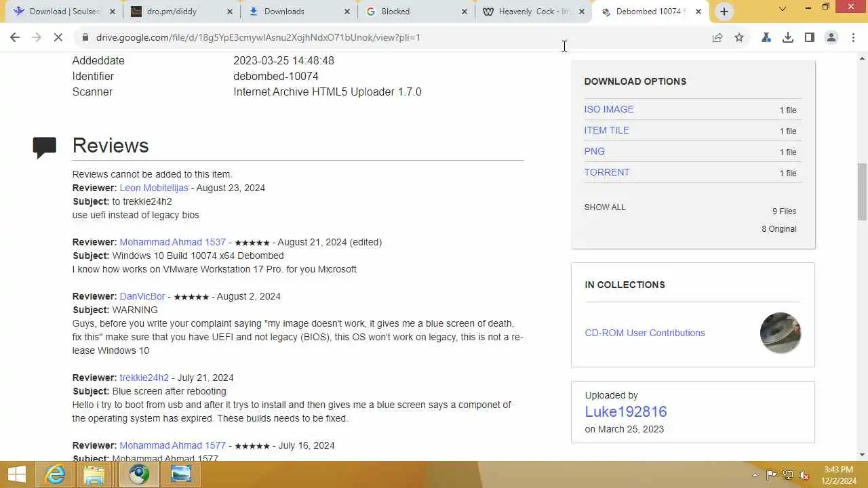Open the PNG download option
The height and width of the screenshot is (488, 868).
click(x=595, y=151)
